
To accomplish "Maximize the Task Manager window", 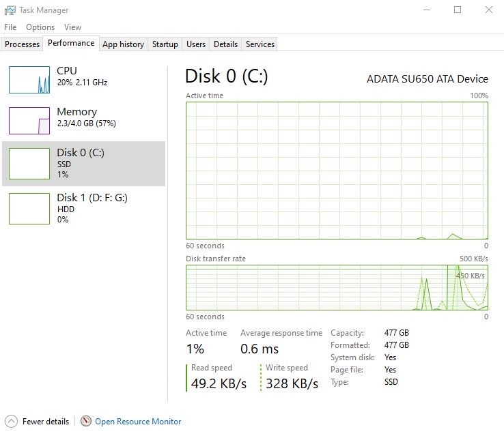I will click(x=458, y=10).
